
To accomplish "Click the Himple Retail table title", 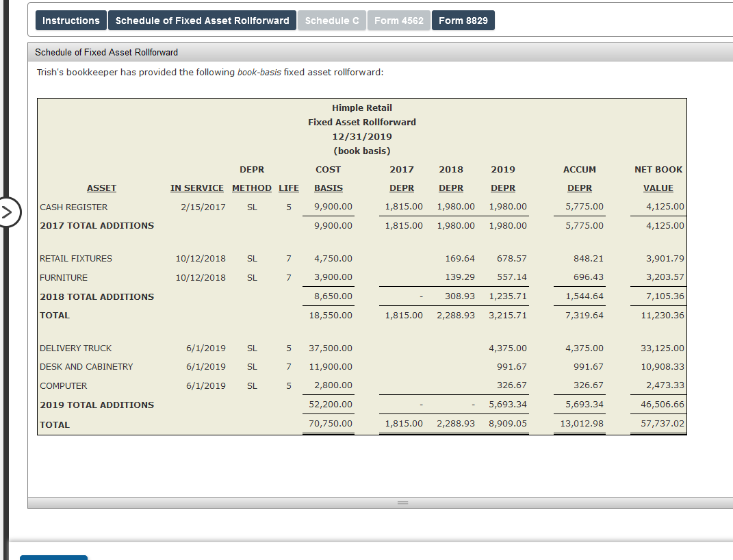I will 362,108.
